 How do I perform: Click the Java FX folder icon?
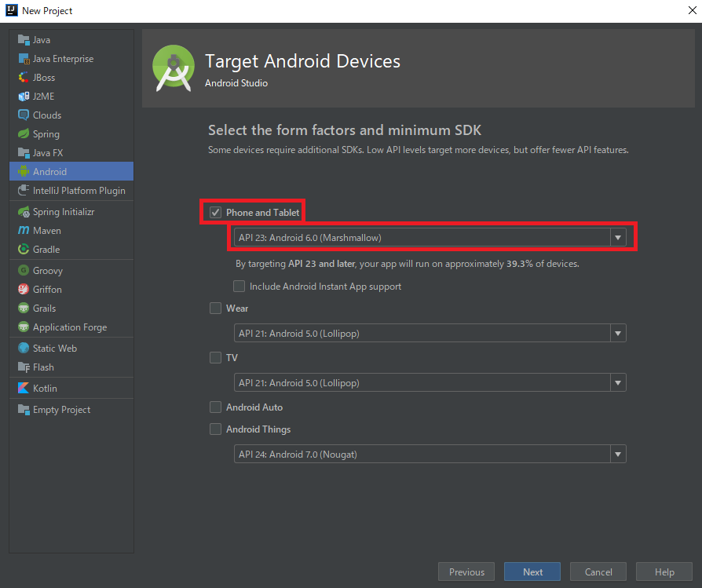(24, 152)
